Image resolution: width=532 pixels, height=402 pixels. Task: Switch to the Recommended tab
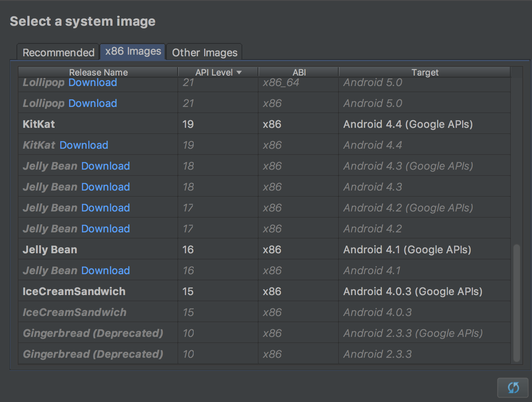58,52
